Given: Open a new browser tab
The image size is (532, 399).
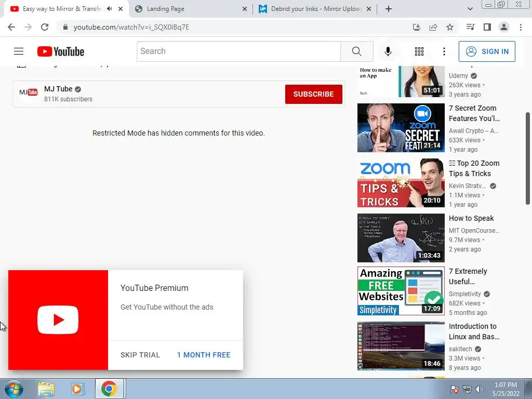Looking at the screenshot, I should click(389, 9).
